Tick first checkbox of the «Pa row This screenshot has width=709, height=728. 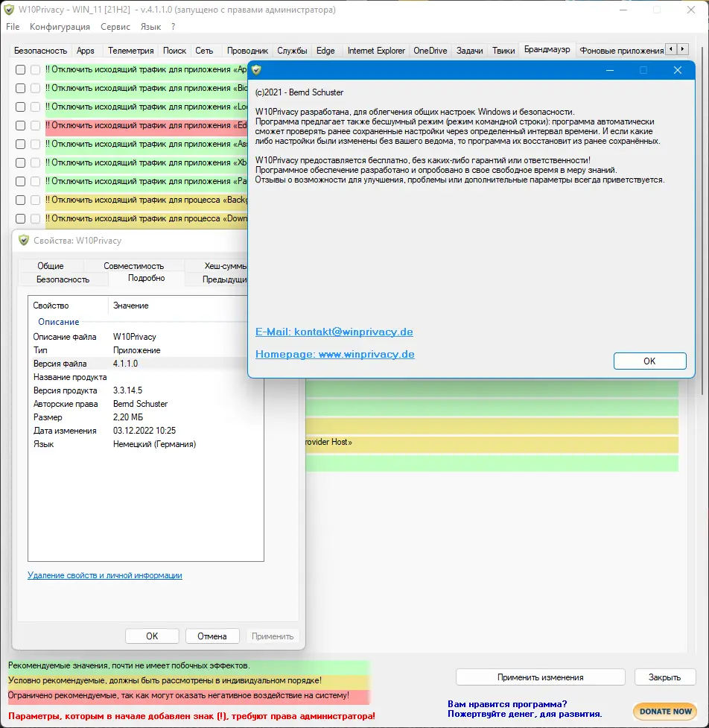20,182
